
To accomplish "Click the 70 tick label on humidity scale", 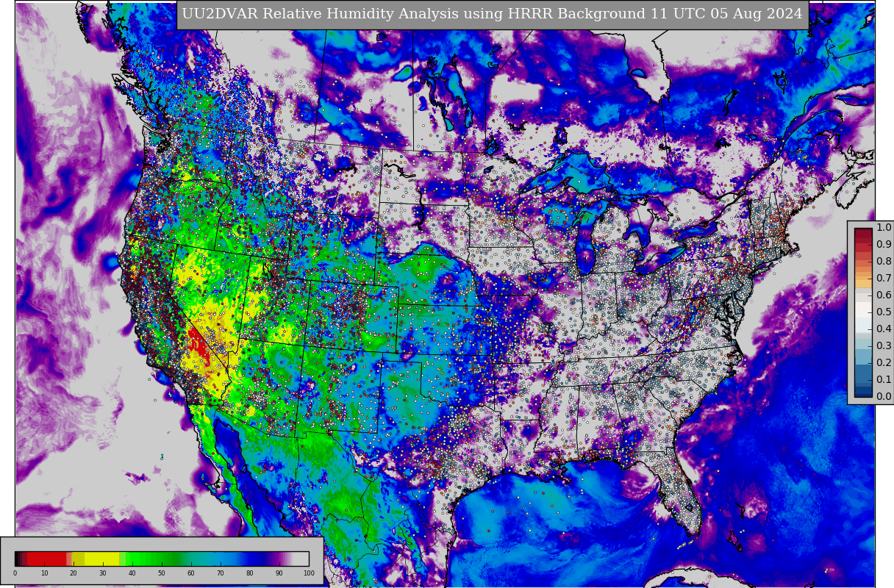I will tap(221, 573).
